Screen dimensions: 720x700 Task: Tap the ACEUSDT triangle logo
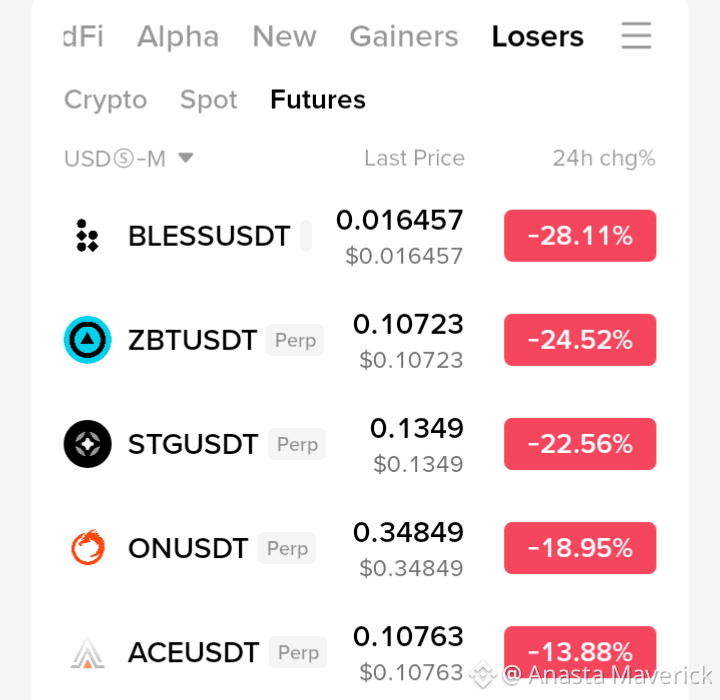[87, 652]
